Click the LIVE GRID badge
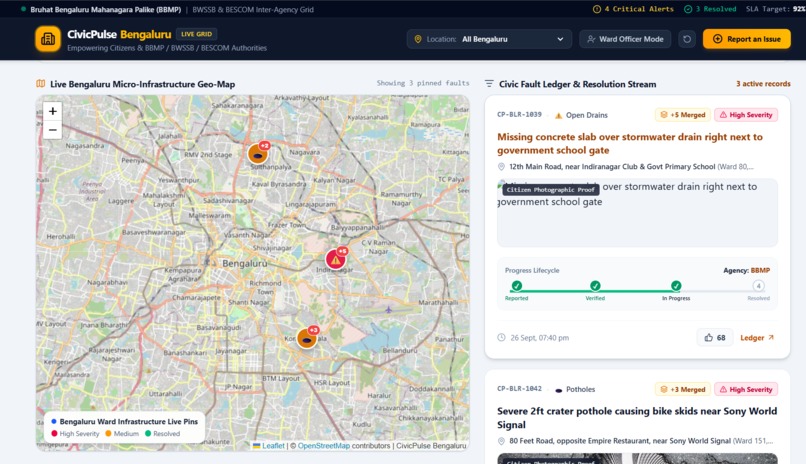 (x=196, y=34)
